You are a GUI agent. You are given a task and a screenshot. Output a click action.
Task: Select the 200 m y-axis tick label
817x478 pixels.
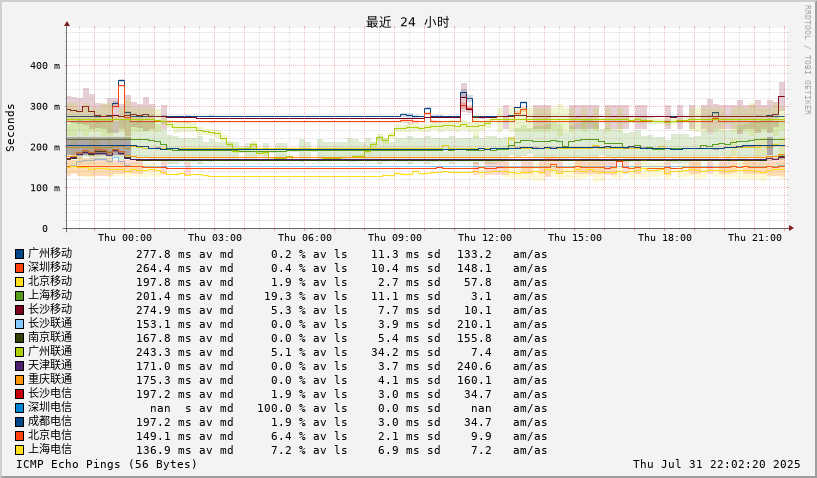coord(45,147)
